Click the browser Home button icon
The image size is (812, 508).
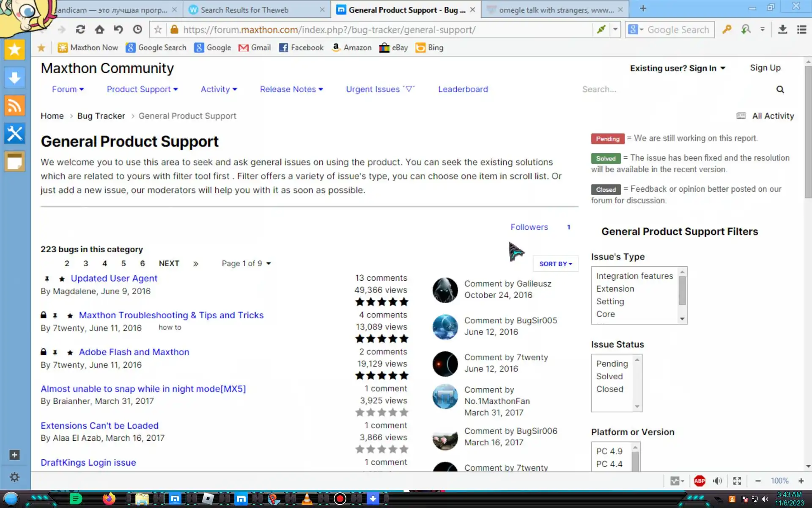pos(99,30)
